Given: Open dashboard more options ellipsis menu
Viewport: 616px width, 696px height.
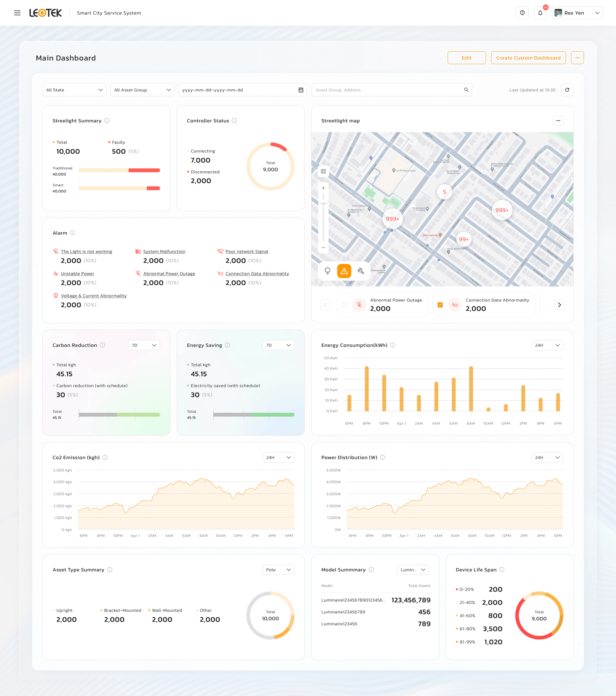Looking at the screenshot, I should 577,58.
